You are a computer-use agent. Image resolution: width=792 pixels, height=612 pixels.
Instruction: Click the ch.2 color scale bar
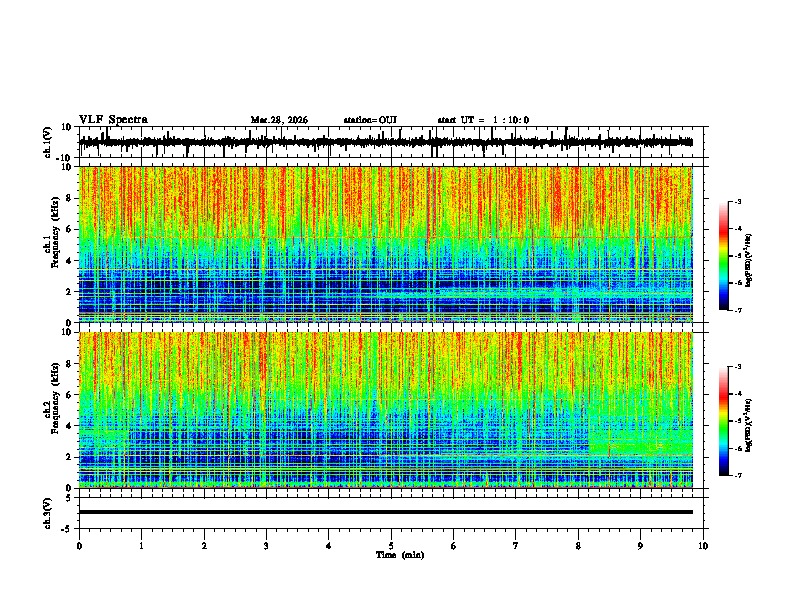tap(724, 421)
